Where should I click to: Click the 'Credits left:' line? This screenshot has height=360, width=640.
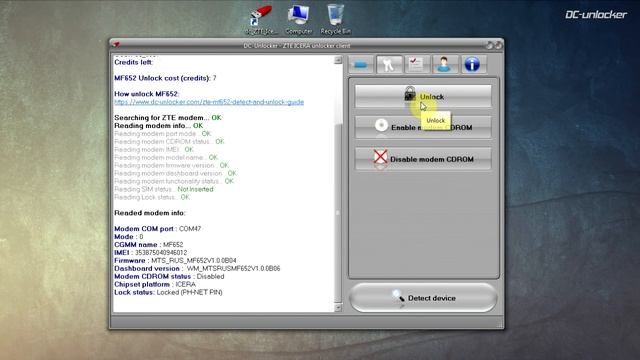[133, 62]
